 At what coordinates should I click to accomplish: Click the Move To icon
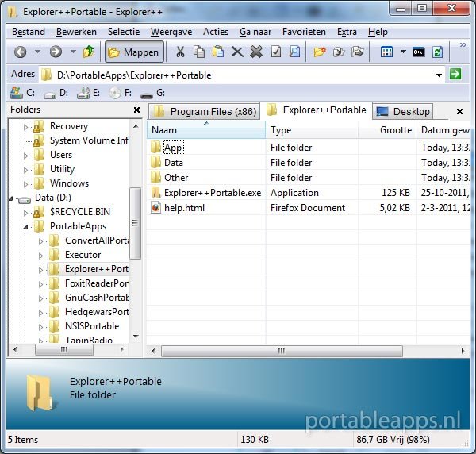click(357, 52)
